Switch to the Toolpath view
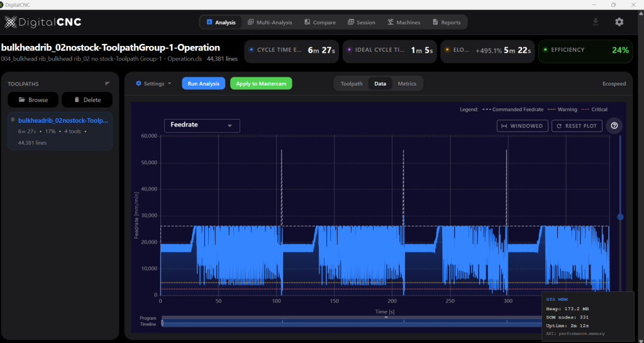644x343 pixels. point(352,83)
